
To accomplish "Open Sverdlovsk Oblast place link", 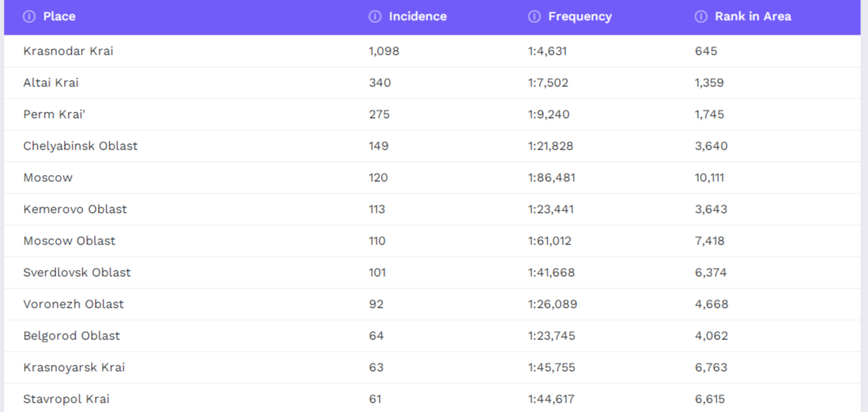I will pos(77,272).
